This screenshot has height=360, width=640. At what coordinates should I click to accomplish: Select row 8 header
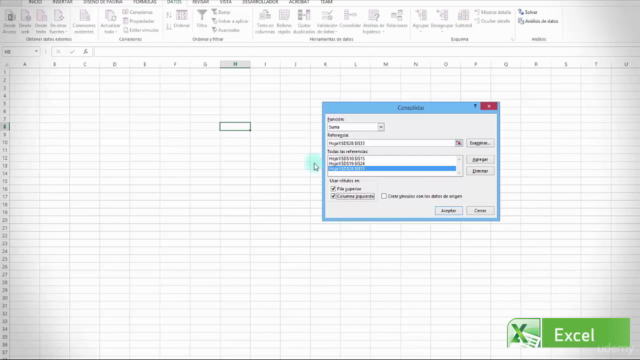(x=5, y=127)
